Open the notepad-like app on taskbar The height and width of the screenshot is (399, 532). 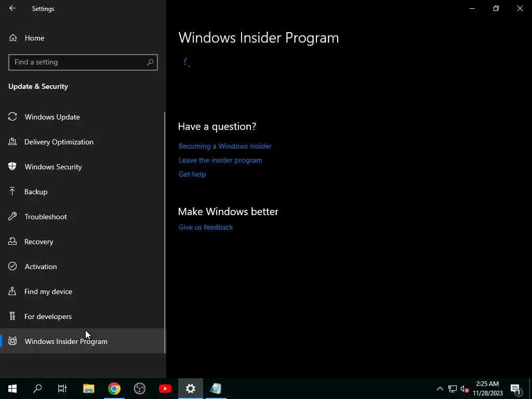(216, 389)
